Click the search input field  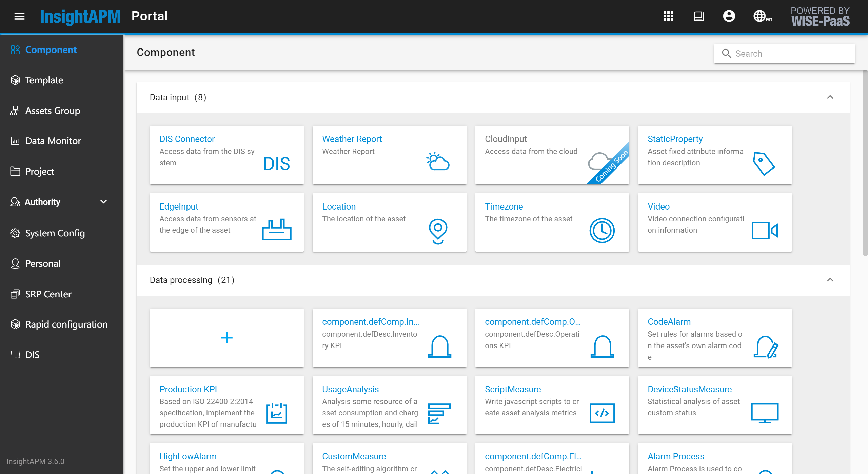(x=785, y=53)
